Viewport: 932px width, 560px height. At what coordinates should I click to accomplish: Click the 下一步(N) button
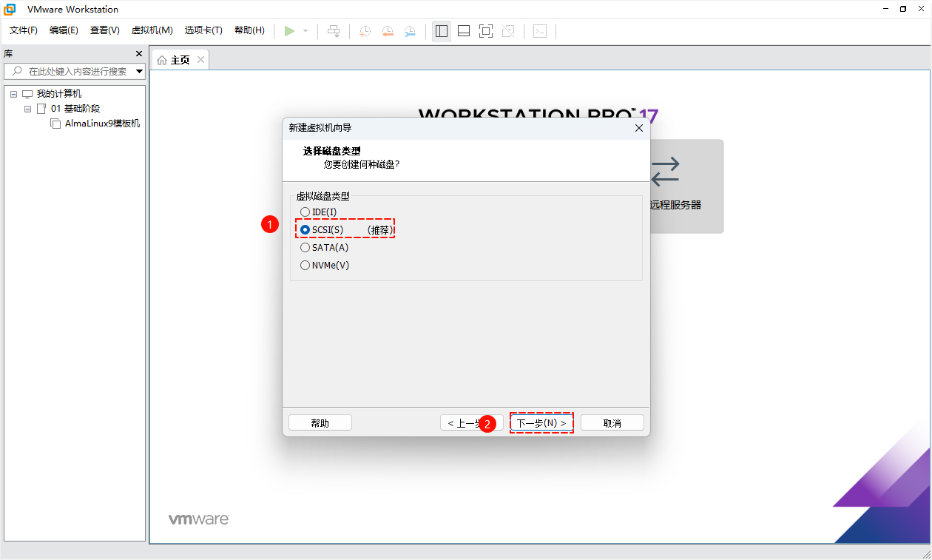pos(541,423)
